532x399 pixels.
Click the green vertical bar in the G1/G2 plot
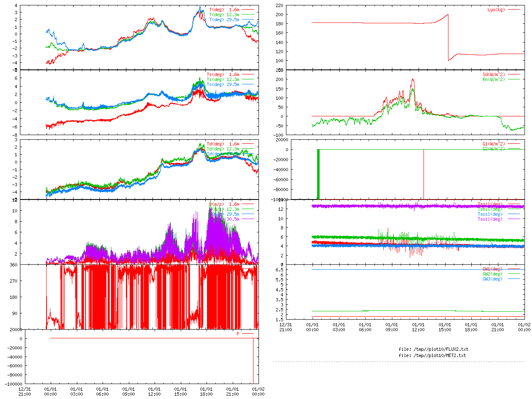click(x=318, y=174)
